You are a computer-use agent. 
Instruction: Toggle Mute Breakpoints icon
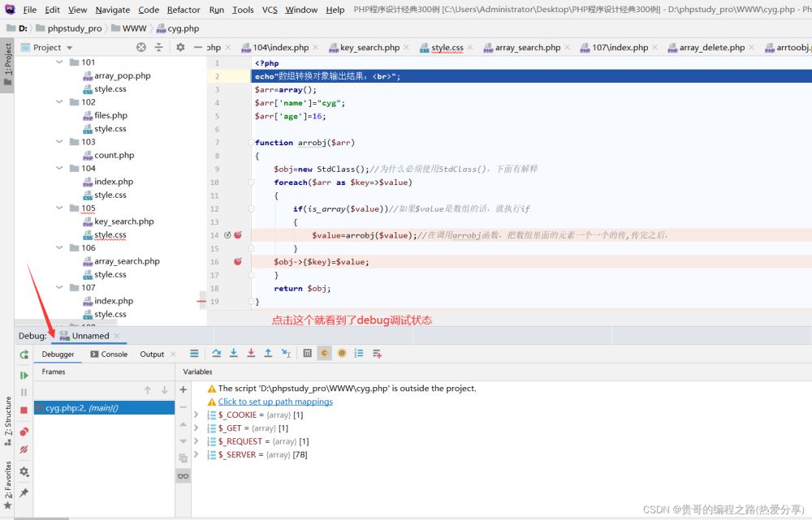[24, 449]
